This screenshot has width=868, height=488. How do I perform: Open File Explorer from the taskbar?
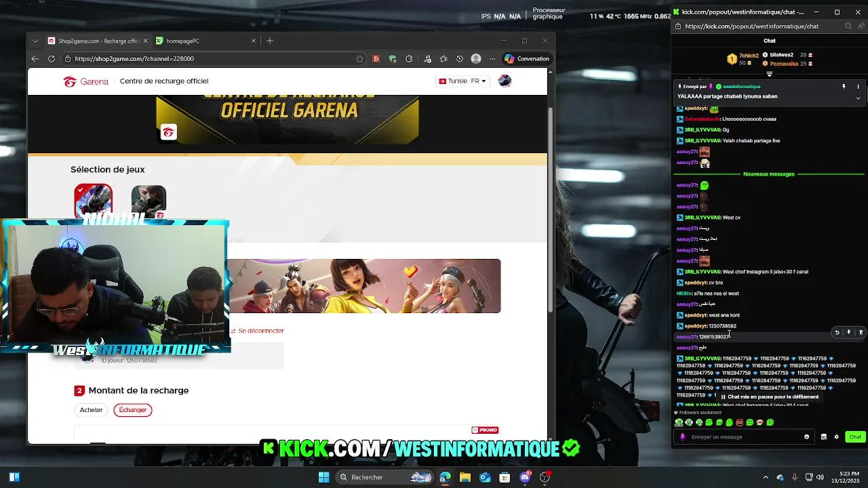[x=465, y=477]
